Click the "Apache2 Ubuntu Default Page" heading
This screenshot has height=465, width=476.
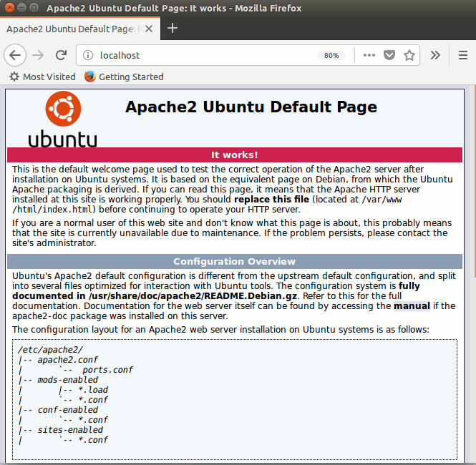point(251,107)
